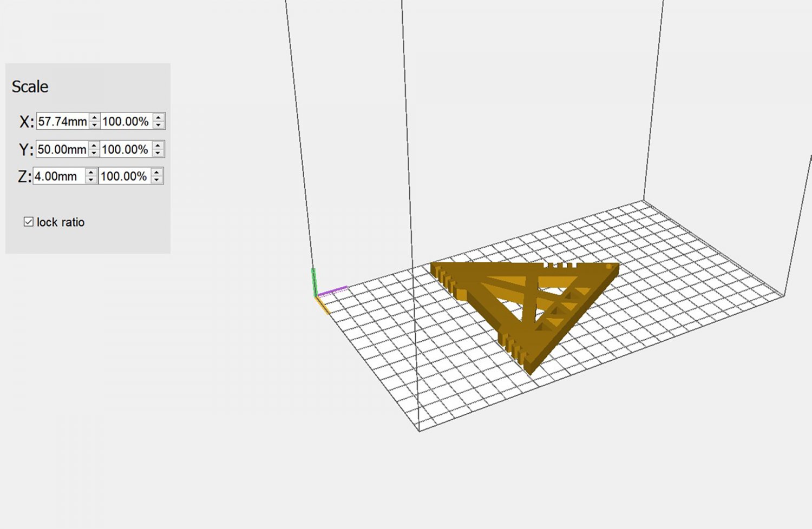Click the purple axis indicator line
The image size is (812, 529).
[333, 291]
